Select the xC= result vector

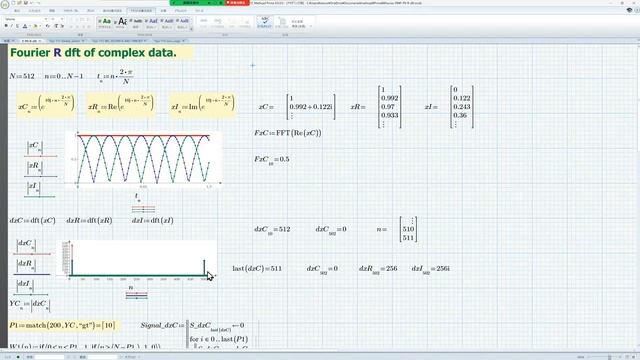pos(297,107)
